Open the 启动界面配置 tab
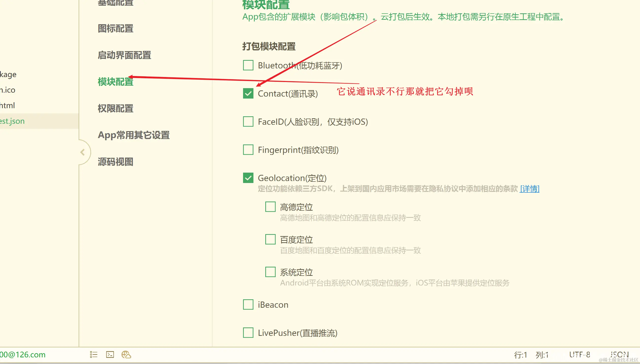640x364 pixels. (x=124, y=55)
